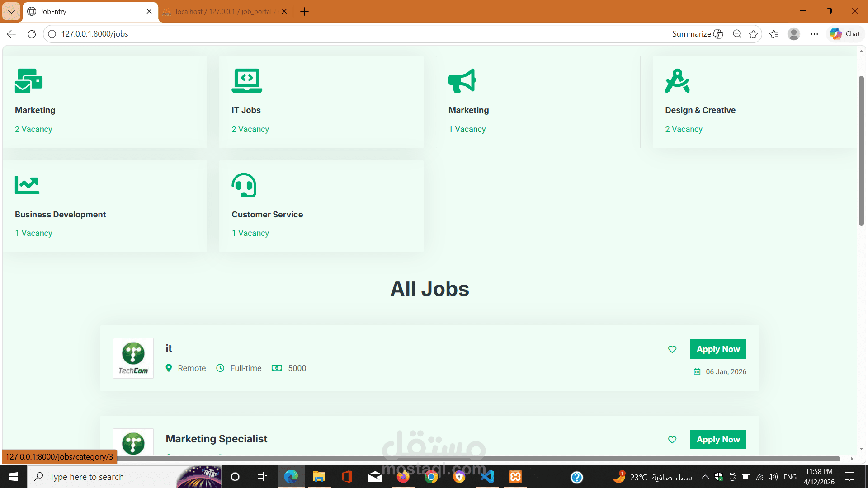Open browser Settings and more menu

point(814,34)
